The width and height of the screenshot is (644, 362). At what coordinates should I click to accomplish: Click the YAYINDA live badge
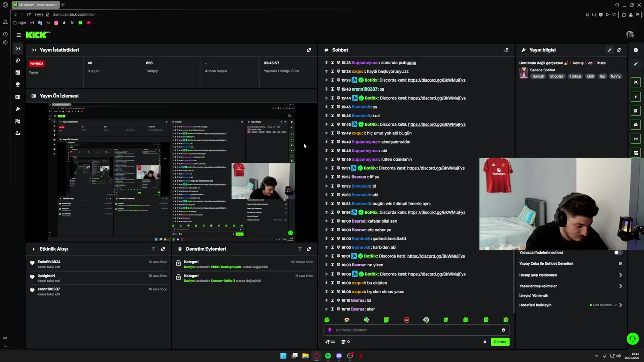click(x=37, y=64)
